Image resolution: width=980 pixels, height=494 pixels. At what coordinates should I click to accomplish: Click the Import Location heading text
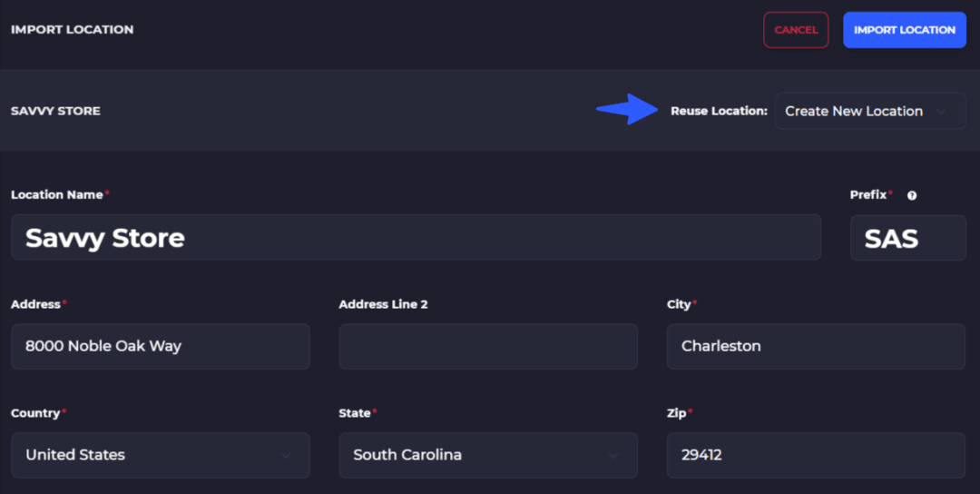click(72, 29)
